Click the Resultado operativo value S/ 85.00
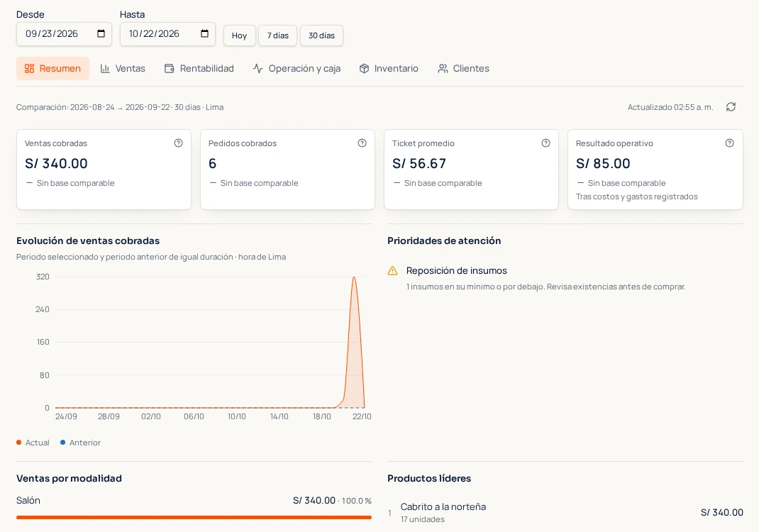The width and height of the screenshot is (759, 532). (x=603, y=164)
